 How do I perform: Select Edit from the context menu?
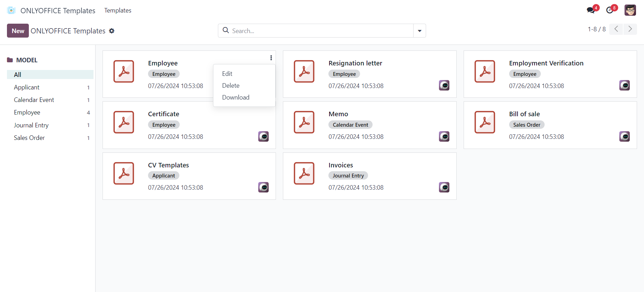tap(227, 74)
